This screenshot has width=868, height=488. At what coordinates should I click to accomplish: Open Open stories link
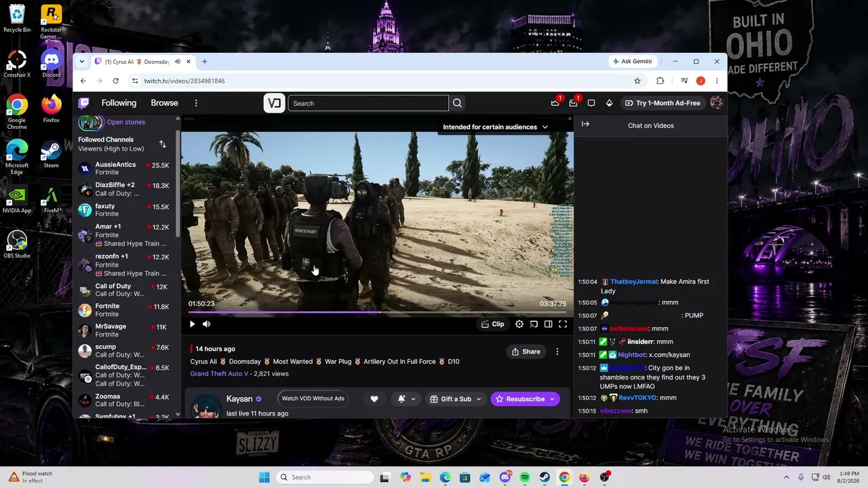click(125, 122)
